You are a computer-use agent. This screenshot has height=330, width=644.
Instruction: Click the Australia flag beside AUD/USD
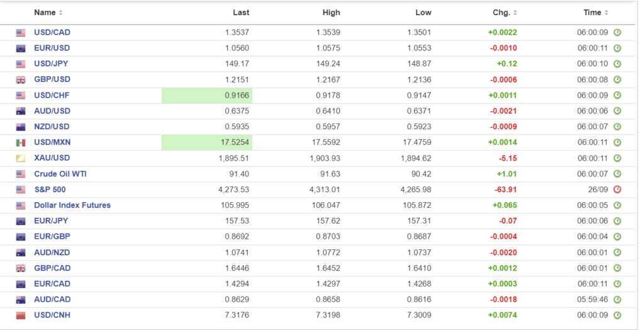(21, 111)
